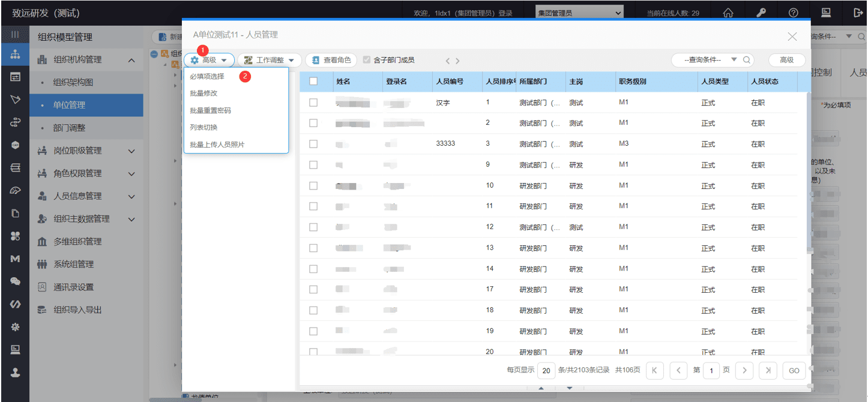
Task: Click the 姓名 column header
Action: point(358,82)
